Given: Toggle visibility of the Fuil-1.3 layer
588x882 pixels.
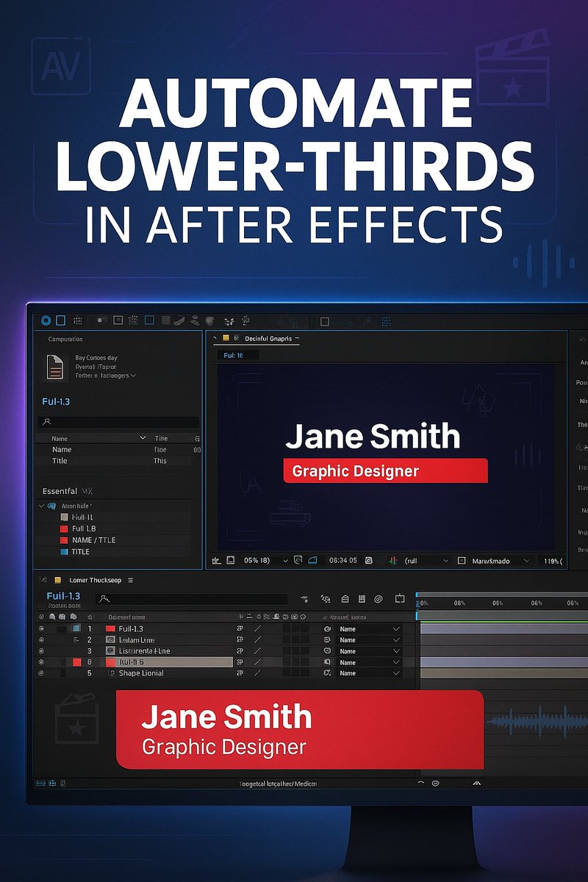Looking at the screenshot, I should [41, 629].
